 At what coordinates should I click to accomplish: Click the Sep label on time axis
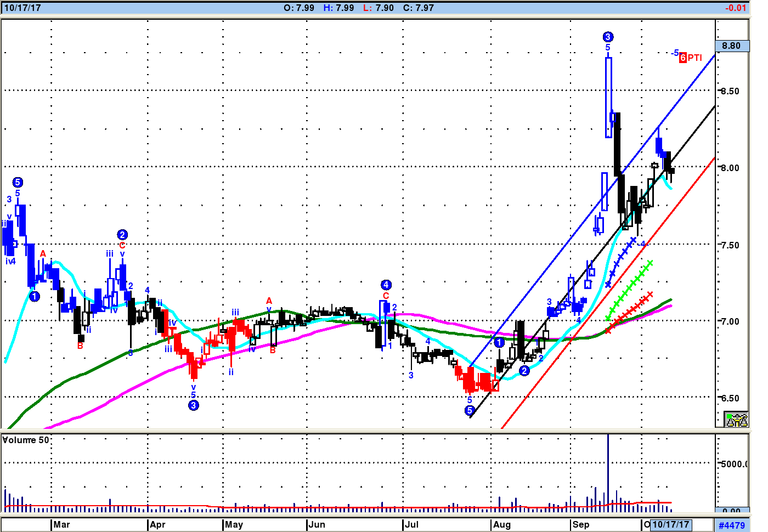click(x=580, y=524)
